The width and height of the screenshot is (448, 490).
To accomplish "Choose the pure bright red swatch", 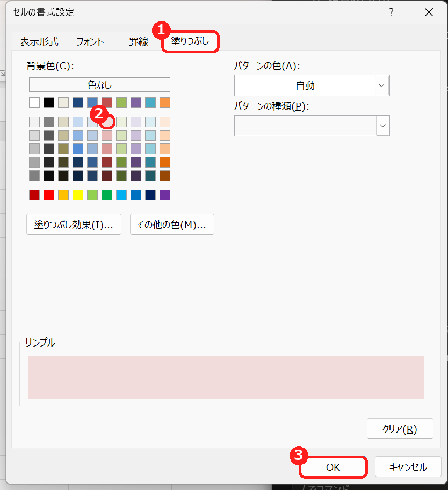I will (49, 195).
